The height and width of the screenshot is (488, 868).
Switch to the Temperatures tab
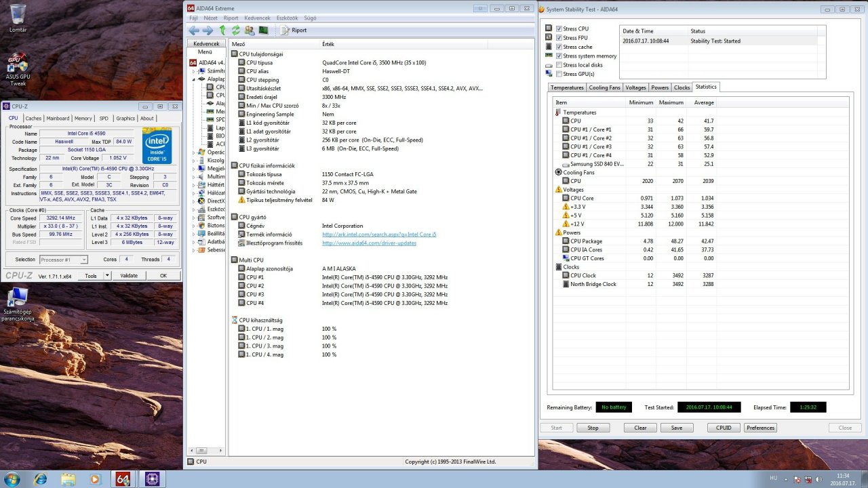click(567, 87)
